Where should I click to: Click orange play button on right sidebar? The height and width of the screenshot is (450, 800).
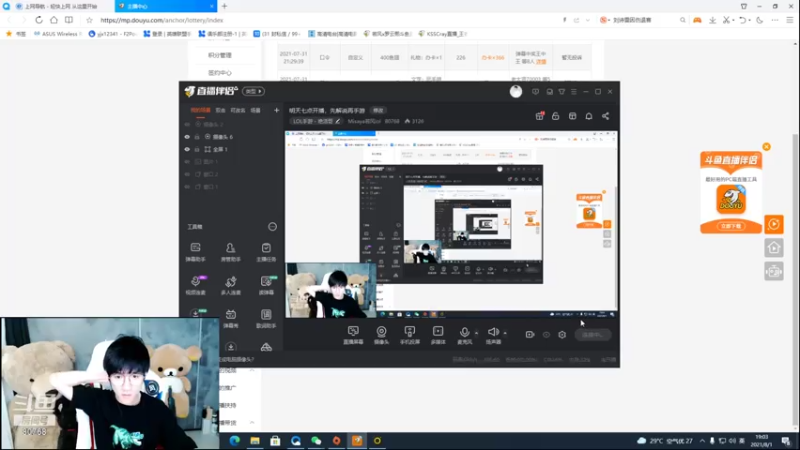[774, 224]
